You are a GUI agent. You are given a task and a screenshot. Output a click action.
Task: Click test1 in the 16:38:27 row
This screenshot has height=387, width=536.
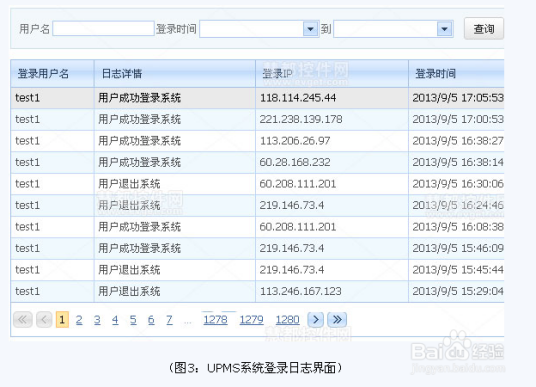pyautogui.click(x=27, y=141)
